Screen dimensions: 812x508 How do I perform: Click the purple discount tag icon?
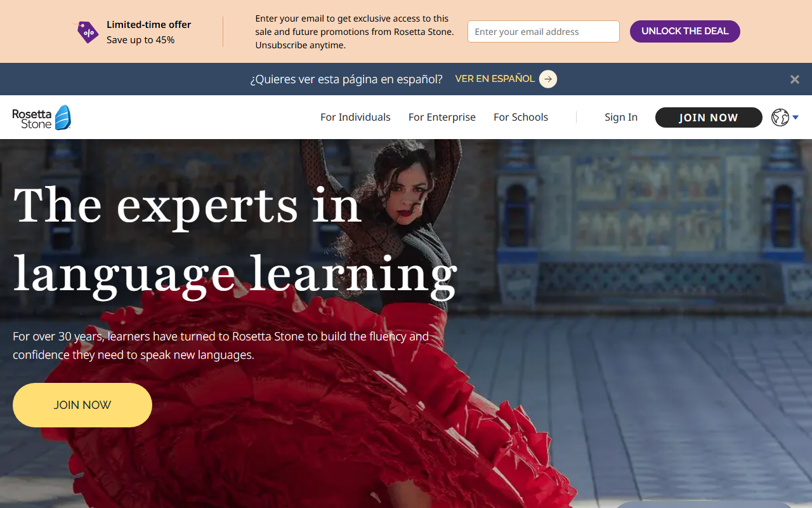[88, 32]
